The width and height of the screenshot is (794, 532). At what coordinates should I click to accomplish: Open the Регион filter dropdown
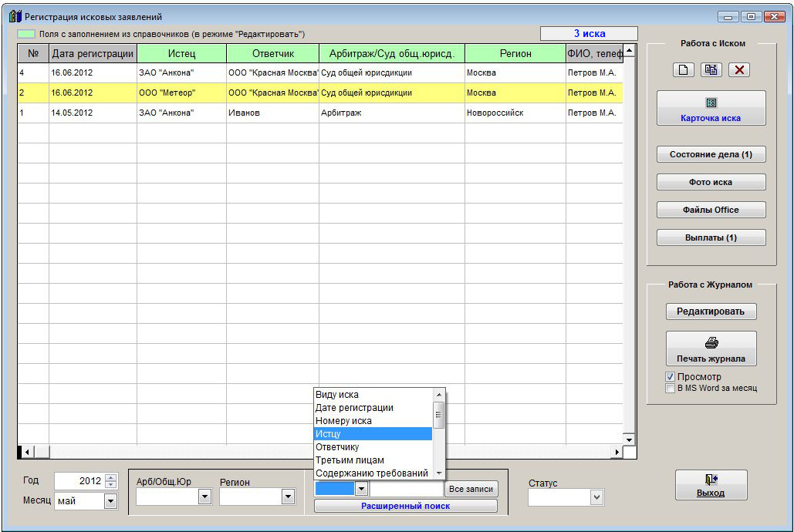point(288,497)
